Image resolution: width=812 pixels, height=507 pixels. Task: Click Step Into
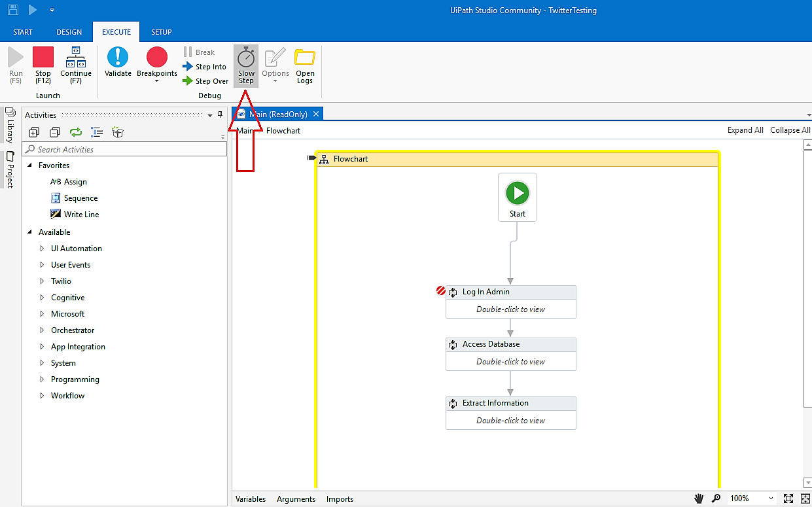204,67
